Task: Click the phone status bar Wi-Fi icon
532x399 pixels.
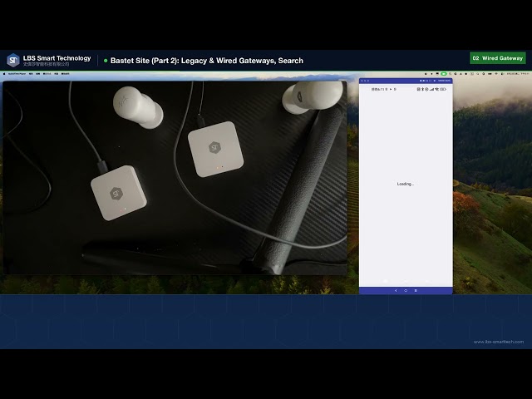Action: click(437, 89)
